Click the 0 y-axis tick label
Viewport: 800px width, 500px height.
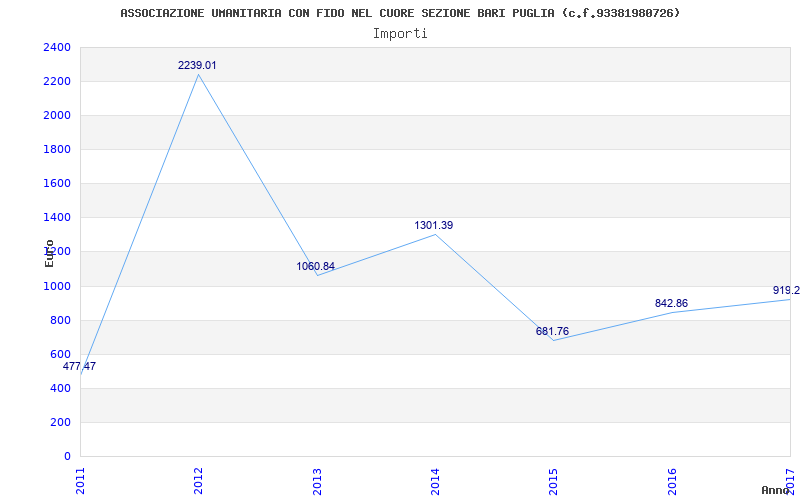(x=67, y=456)
